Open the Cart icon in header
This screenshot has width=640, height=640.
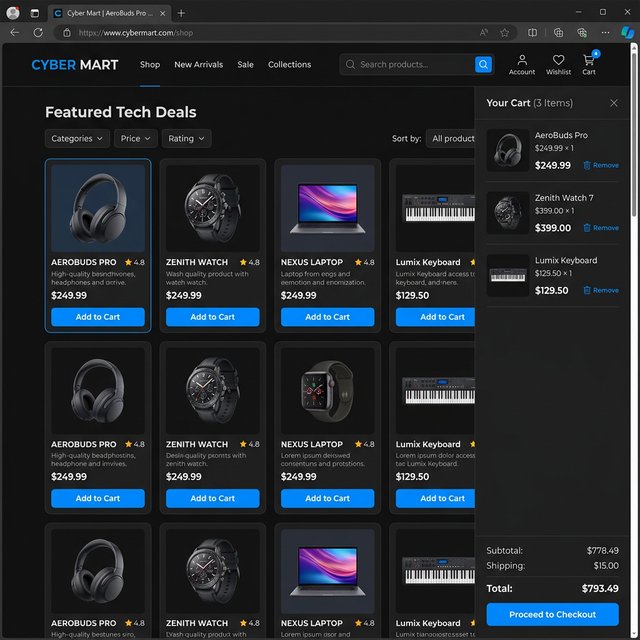(x=589, y=64)
